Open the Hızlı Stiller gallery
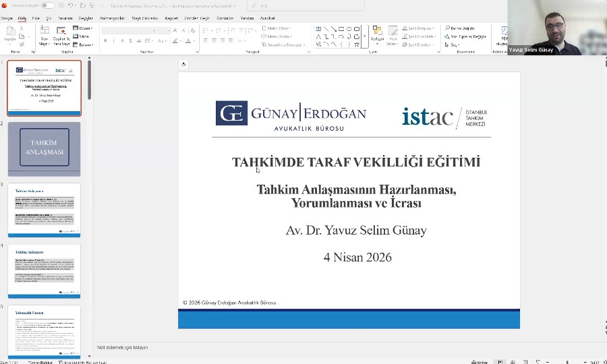This screenshot has width=607, height=364. [393, 35]
